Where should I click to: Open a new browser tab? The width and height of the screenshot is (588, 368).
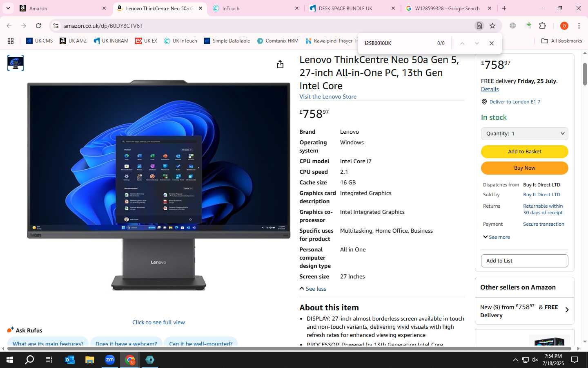(x=504, y=8)
